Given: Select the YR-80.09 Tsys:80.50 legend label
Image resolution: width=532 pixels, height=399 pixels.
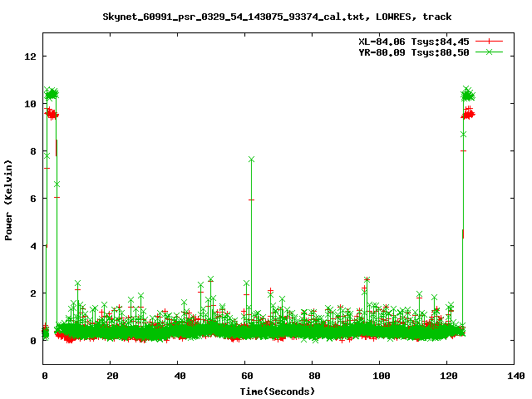Looking at the screenshot, I should (411, 52).
